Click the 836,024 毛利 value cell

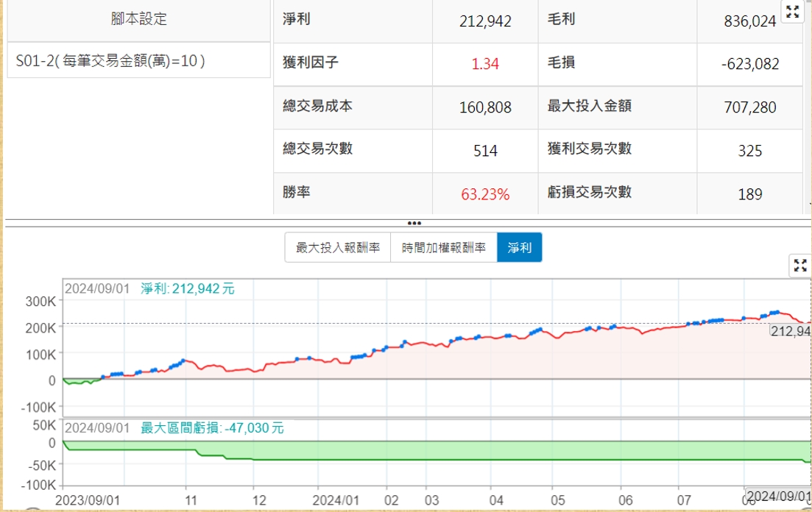coord(749,21)
